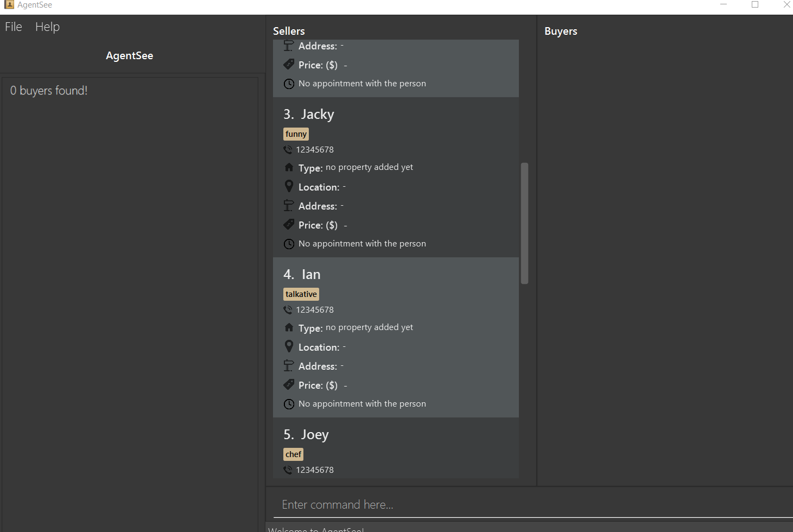Click Ian's Location pin icon
793x532 pixels.
pyautogui.click(x=289, y=346)
